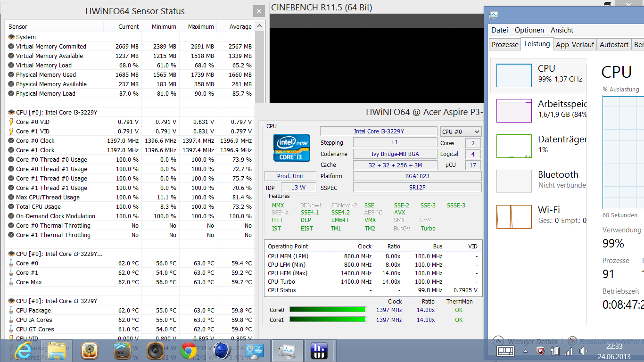Click the Ivy Bridge-MB BGA codename field

pyautogui.click(x=395, y=154)
